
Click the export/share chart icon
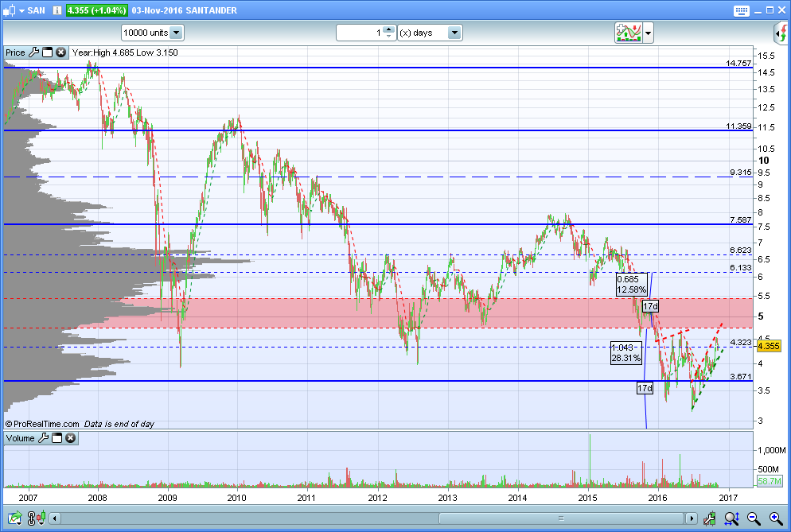coord(14,518)
